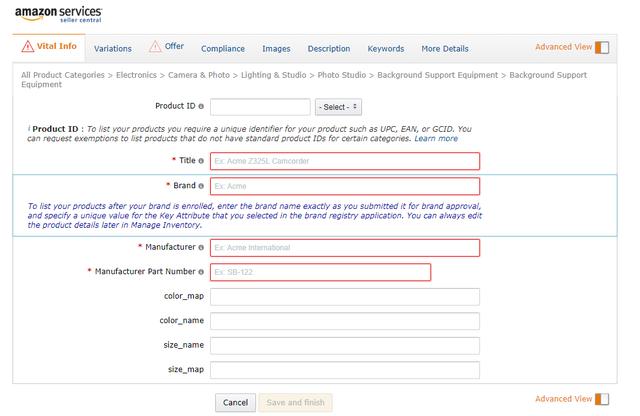
Task: Go to the Images tab
Action: [276, 48]
